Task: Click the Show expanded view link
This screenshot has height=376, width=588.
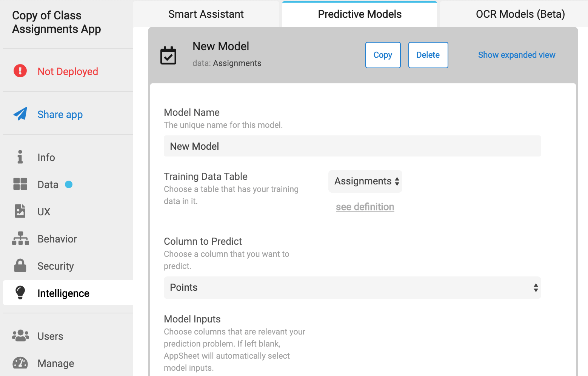Action: (x=517, y=55)
